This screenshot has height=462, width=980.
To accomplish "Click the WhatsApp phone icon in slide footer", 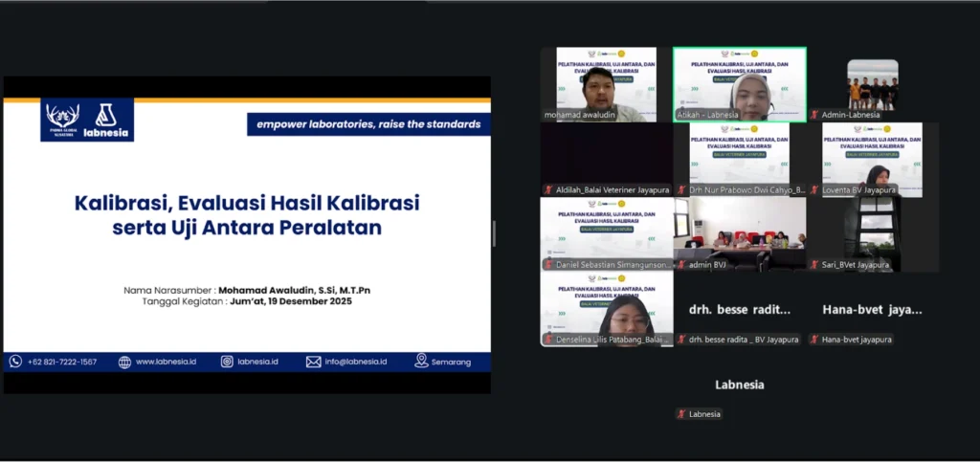I will [15, 362].
